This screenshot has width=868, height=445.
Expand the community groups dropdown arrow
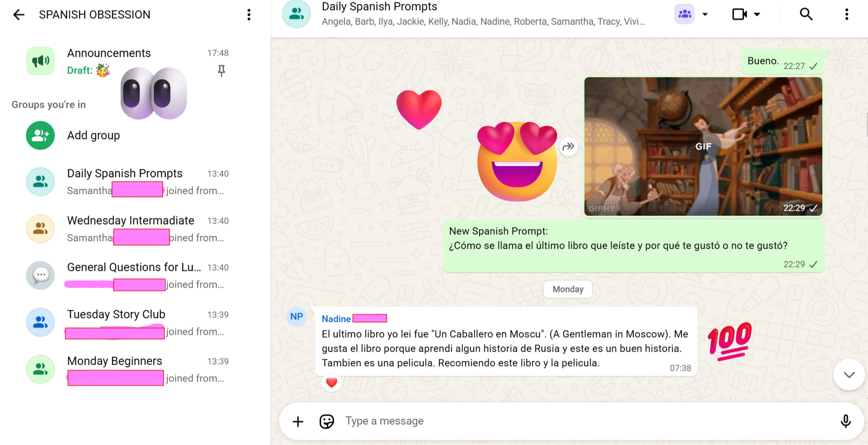tap(705, 14)
